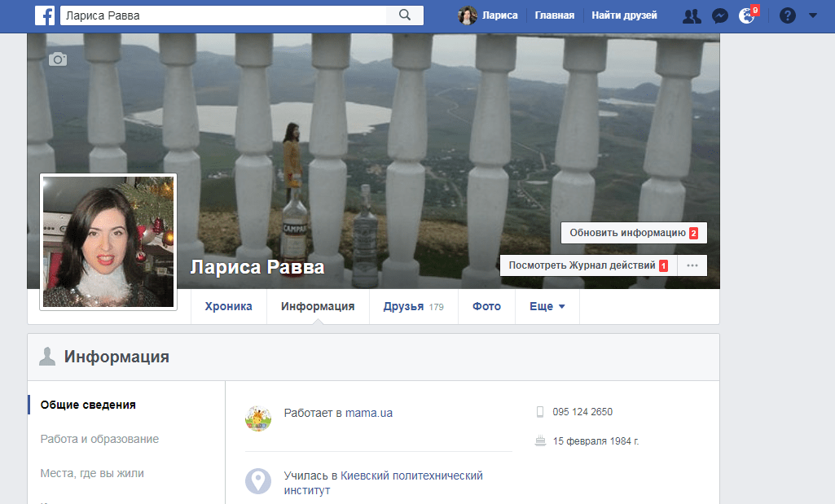This screenshot has height=504, width=835.
Task: Open the friend requests icon
Action: pos(691,15)
